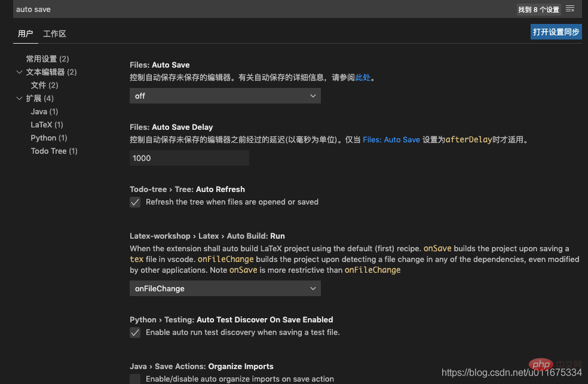
Task: Select LaTeX in the settings tree
Action: point(47,124)
